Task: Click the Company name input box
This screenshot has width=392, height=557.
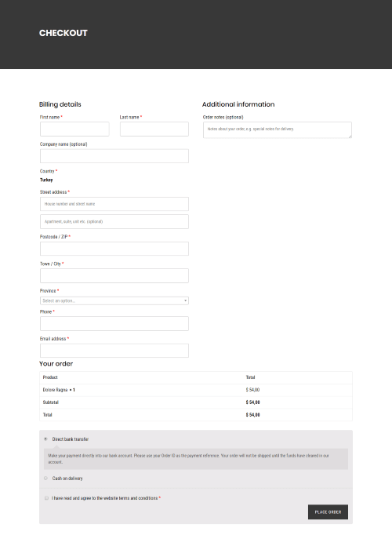Action: [x=114, y=156]
